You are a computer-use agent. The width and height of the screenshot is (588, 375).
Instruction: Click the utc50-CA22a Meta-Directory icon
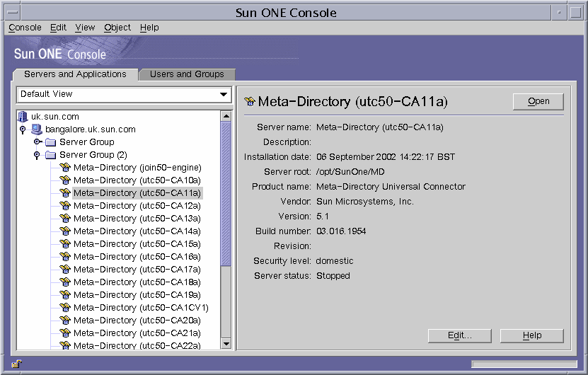pos(65,345)
